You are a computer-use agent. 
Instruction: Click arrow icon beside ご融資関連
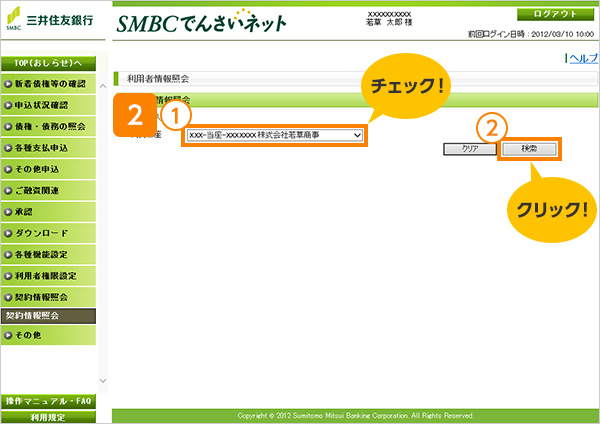[x=8, y=191]
